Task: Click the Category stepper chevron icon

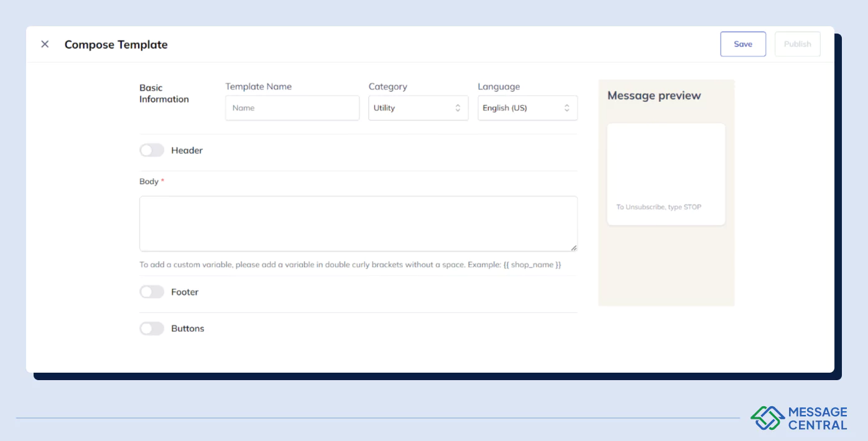Action: tap(458, 107)
